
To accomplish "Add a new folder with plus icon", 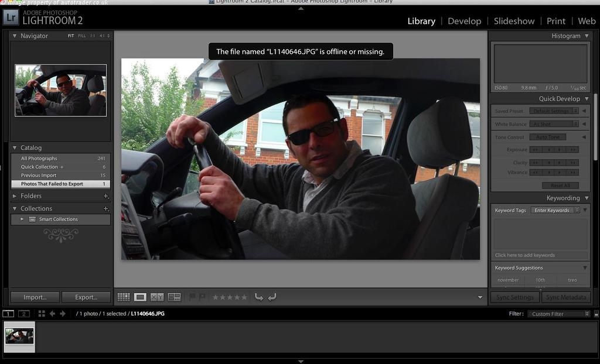I will pos(106,196).
